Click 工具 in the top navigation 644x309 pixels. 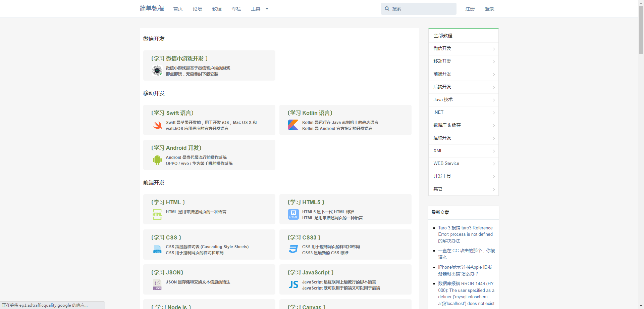tap(256, 9)
